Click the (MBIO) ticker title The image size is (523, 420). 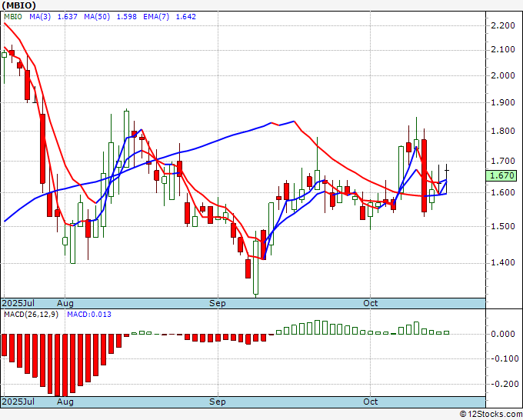tap(18, 5)
